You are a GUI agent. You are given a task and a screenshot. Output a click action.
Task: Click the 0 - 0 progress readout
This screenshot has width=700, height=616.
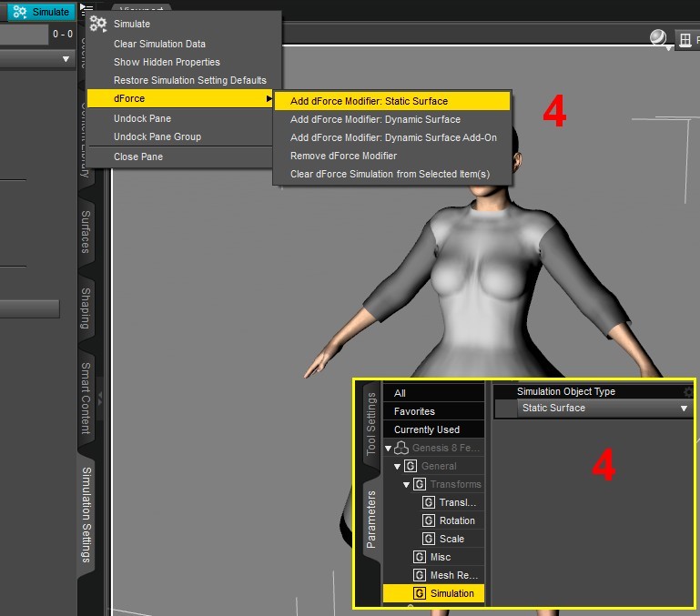pyautogui.click(x=63, y=35)
